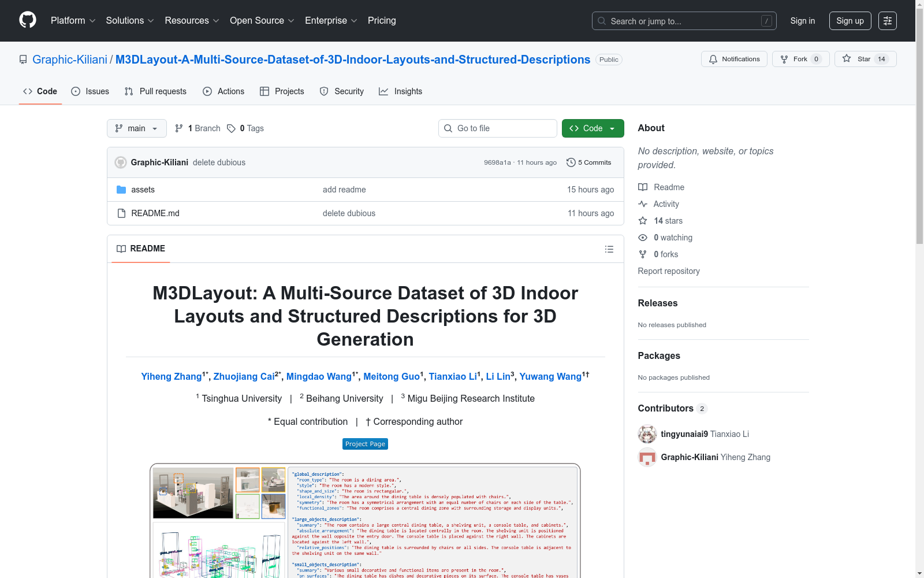924x578 pixels.
Task: Click tingyunaiai9 contributor avatar
Action: click(647, 434)
